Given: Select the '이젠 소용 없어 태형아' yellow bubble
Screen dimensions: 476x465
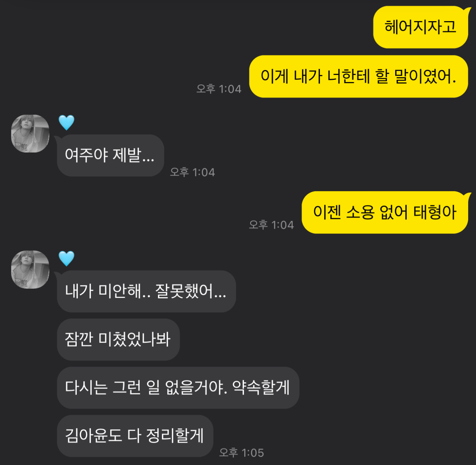Looking at the screenshot, I should click(385, 212).
